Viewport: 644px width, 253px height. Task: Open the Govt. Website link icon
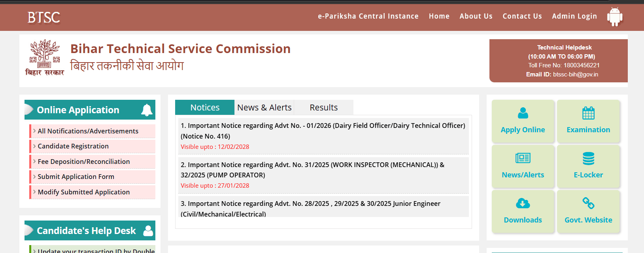(x=588, y=204)
